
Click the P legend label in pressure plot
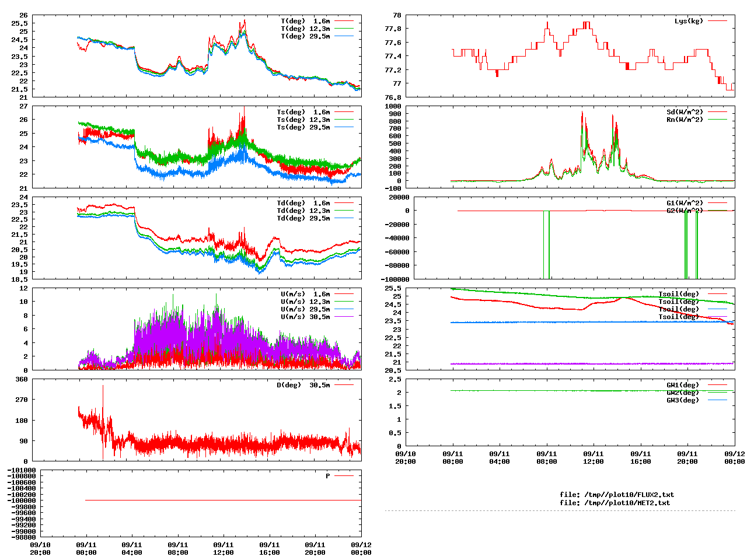click(x=328, y=476)
